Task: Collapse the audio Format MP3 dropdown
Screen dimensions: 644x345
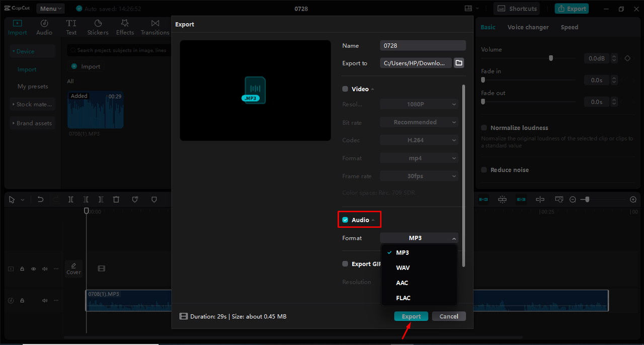Action: 419,238
